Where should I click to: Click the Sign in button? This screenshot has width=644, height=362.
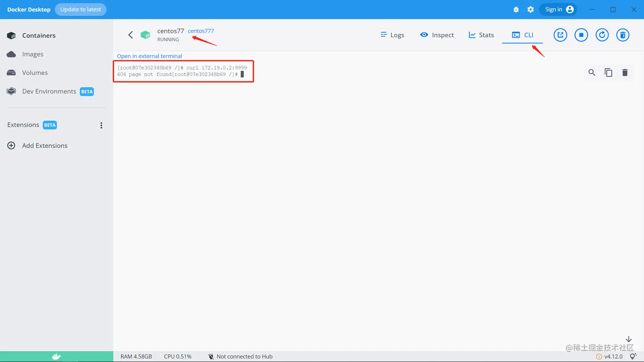click(558, 9)
